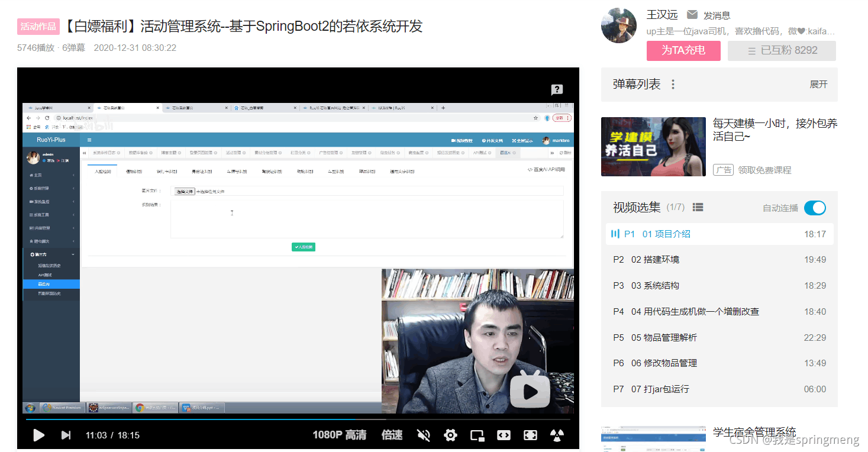Image resolution: width=868 pixels, height=452 pixels.
Task: Open the 倍速 playback speed menu
Action: (392, 435)
